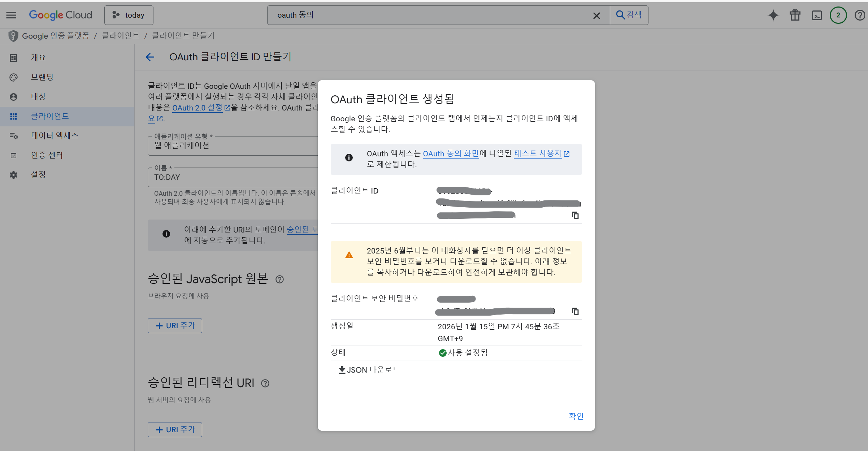The image size is (868, 451).
Task: Click the orange warning triangle icon
Action: pos(349,255)
